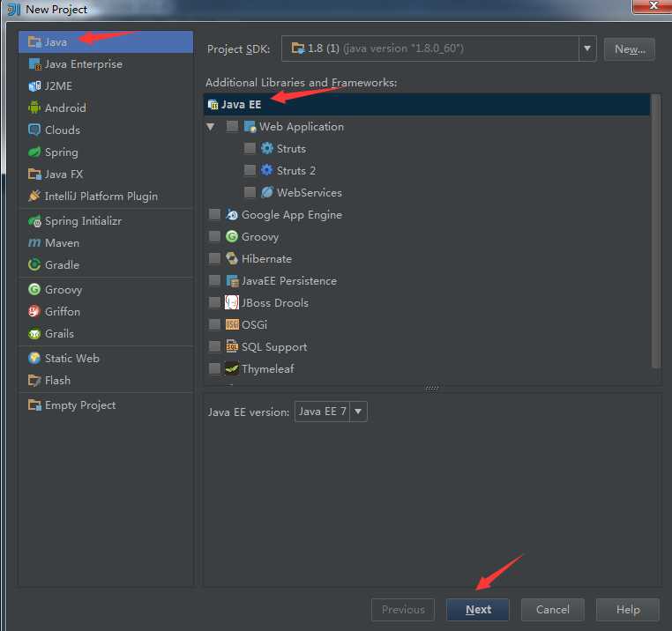
Task: Click the Static Web globe icon
Action: point(34,358)
